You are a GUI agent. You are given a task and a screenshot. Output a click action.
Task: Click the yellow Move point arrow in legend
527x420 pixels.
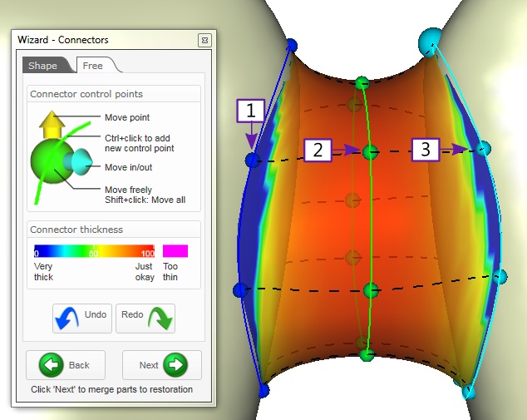click(x=52, y=125)
